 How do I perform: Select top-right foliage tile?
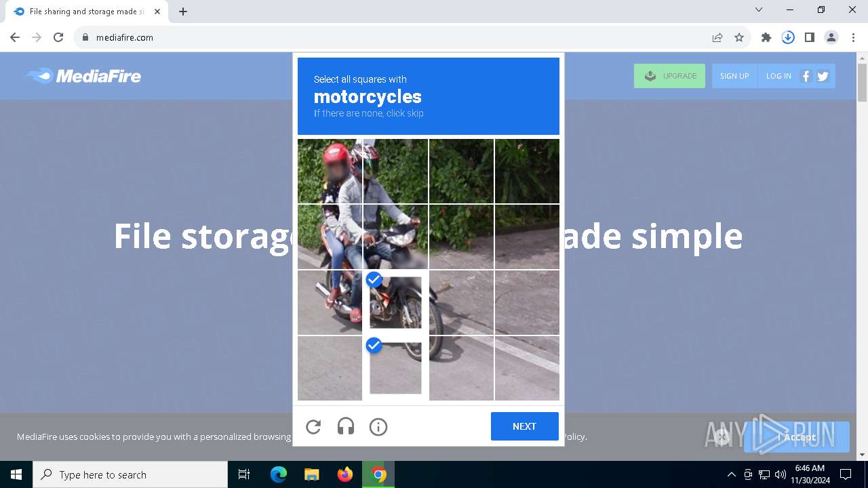pyautogui.click(x=527, y=171)
